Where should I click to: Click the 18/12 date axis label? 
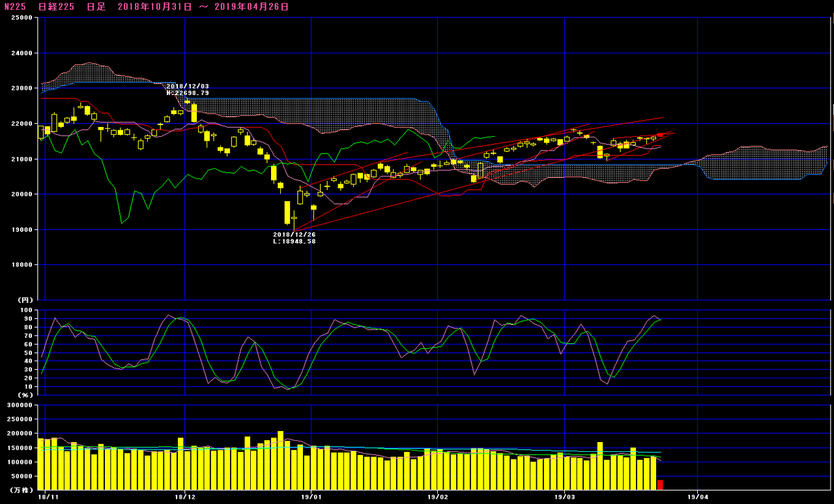point(185,497)
